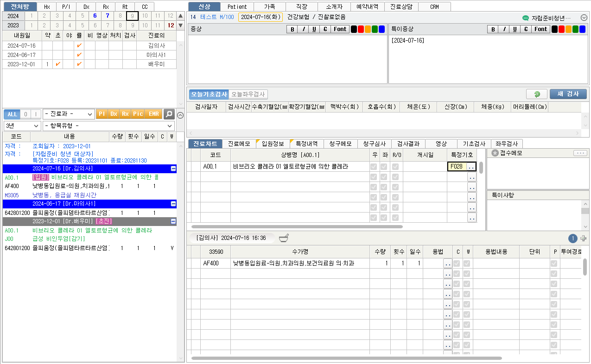Collapse the 2024-07-16 Dr.김의사 visit entry
This screenshot has width=591, height=364.
173,169
